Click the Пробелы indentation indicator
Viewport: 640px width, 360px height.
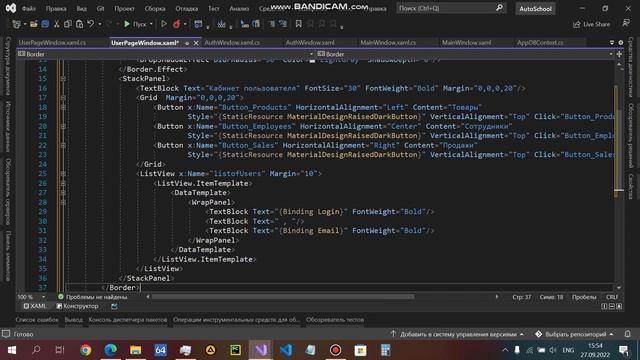coord(584,297)
